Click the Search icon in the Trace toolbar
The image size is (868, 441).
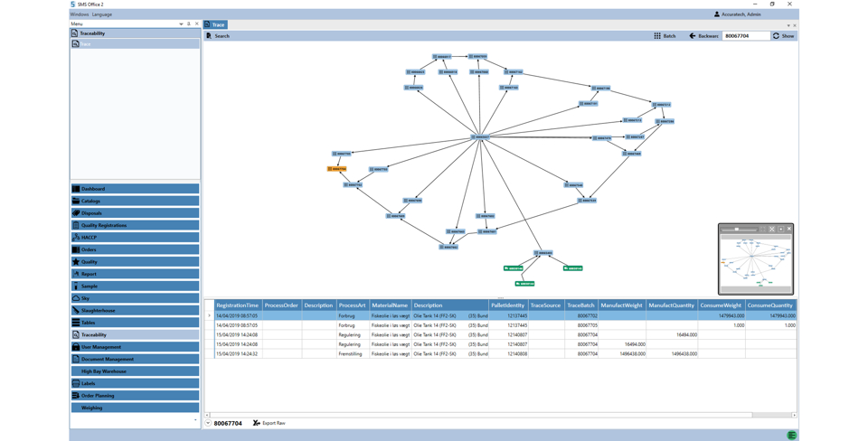click(x=209, y=36)
